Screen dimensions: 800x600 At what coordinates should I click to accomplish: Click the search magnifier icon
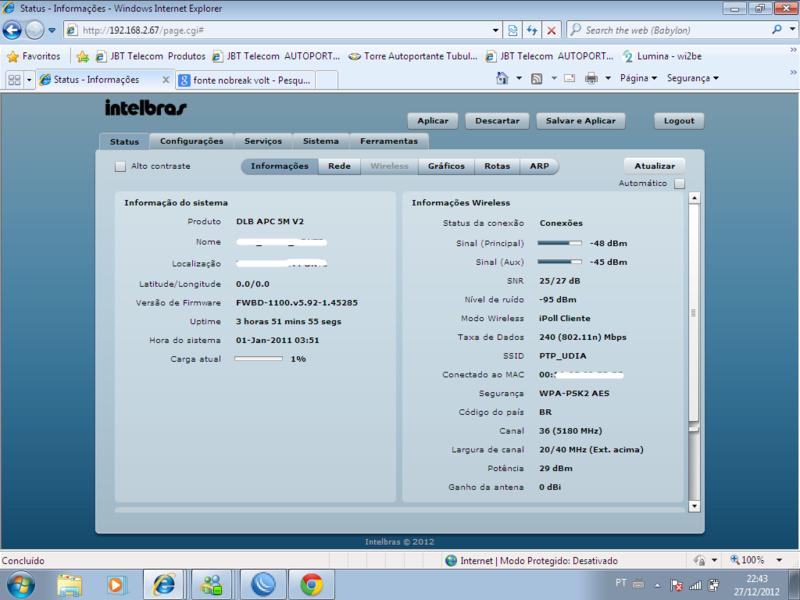point(777,30)
